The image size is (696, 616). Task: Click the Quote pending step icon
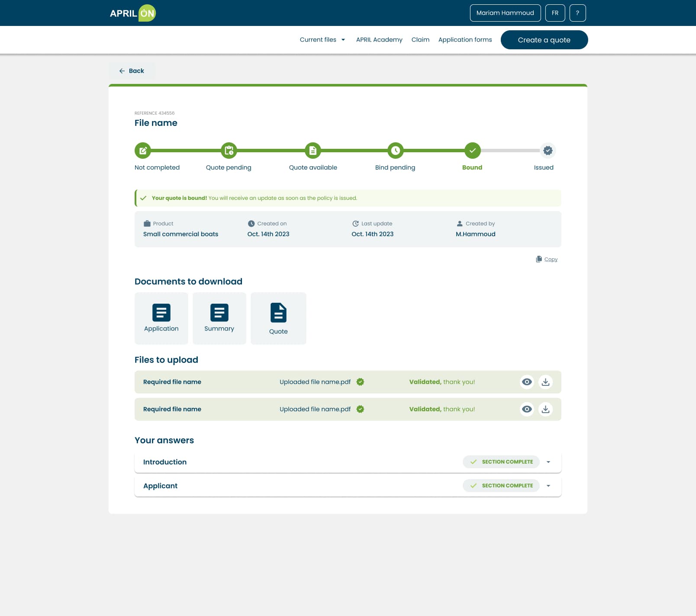229,151
